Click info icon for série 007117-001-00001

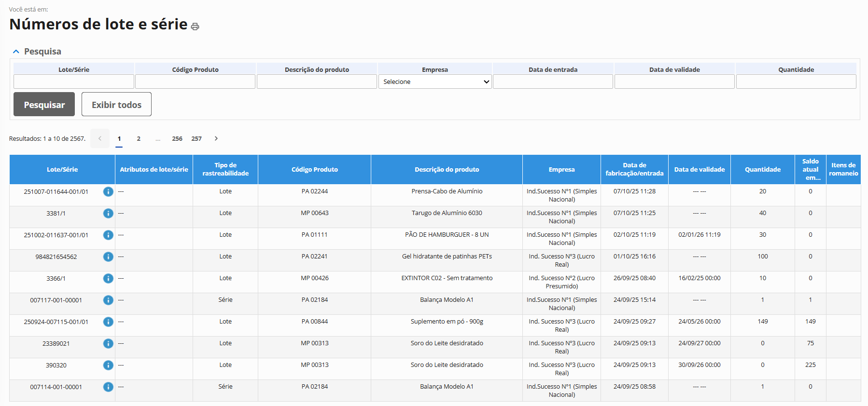[108, 300]
